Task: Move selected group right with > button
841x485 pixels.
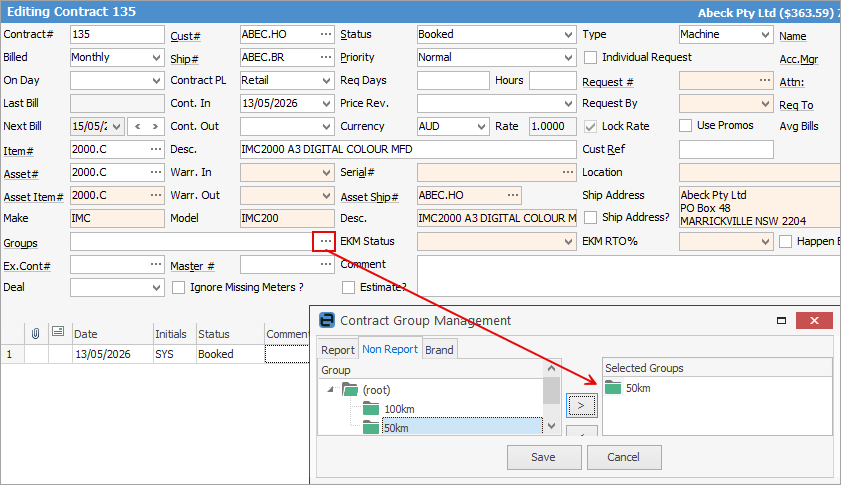Action: pyautogui.click(x=581, y=406)
